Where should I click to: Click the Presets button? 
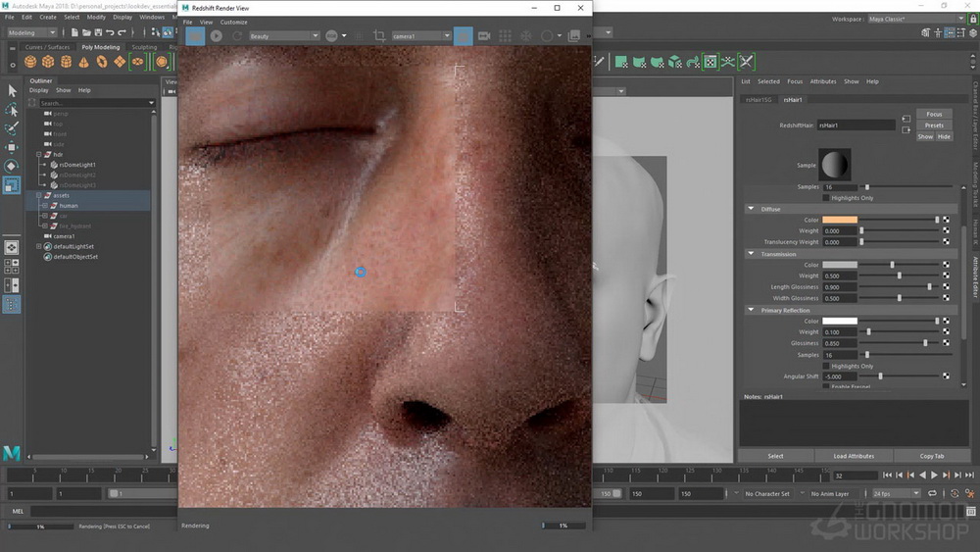tap(934, 125)
